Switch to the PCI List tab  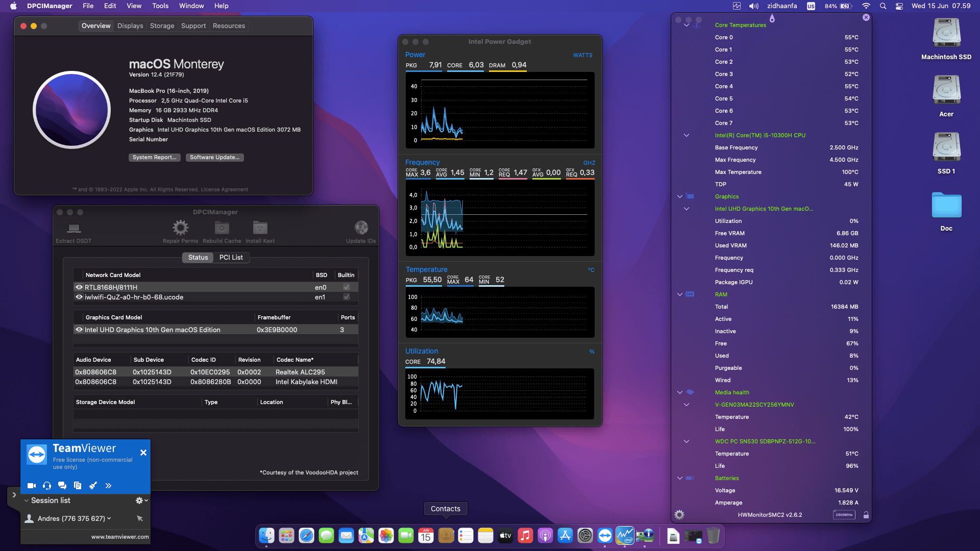pyautogui.click(x=231, y=258)
